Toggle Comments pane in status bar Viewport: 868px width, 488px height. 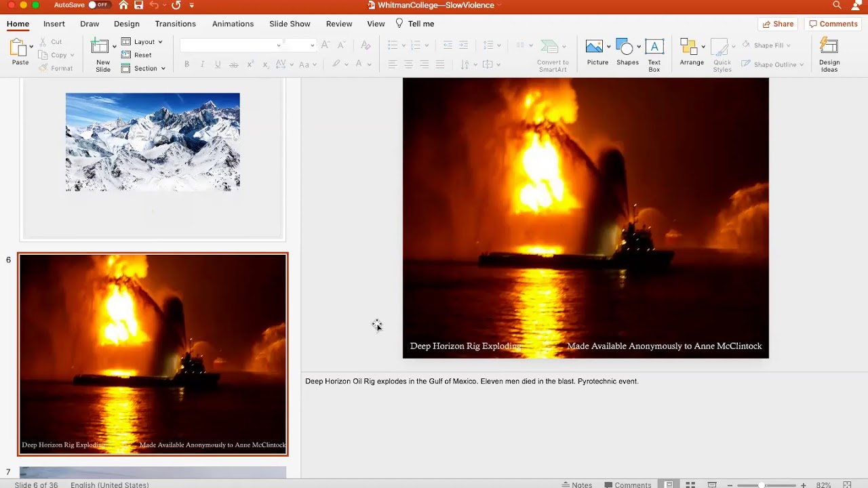[628, 485]
